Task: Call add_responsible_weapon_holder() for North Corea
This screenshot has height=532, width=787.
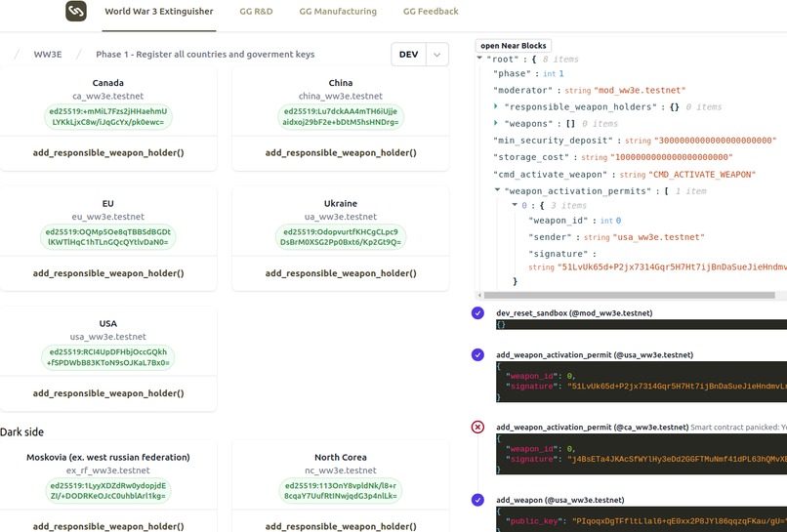Action: (341, 526)
